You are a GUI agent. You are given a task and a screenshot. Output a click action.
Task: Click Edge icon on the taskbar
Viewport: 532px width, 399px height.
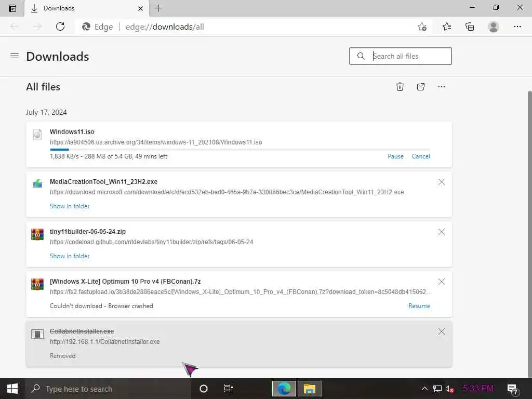coord(284,389)
